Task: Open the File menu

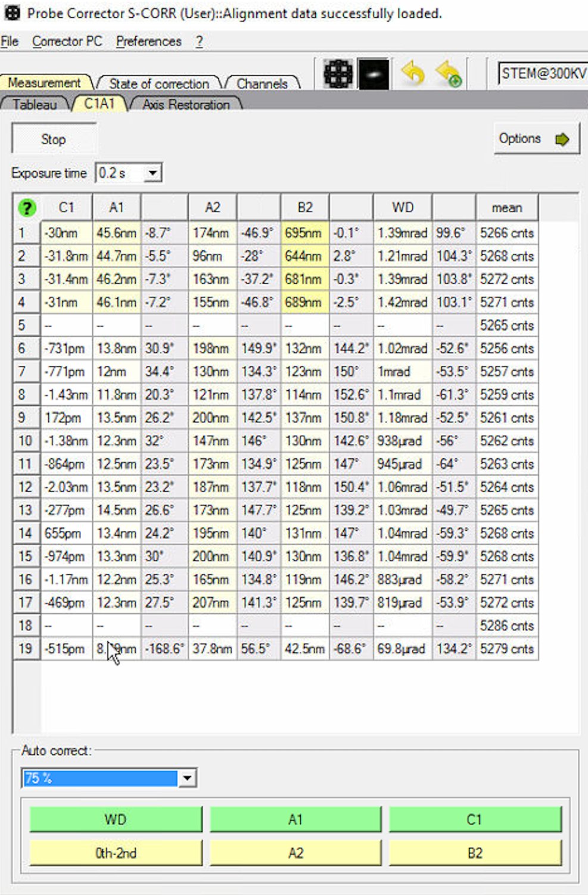Action: point(9,41)
